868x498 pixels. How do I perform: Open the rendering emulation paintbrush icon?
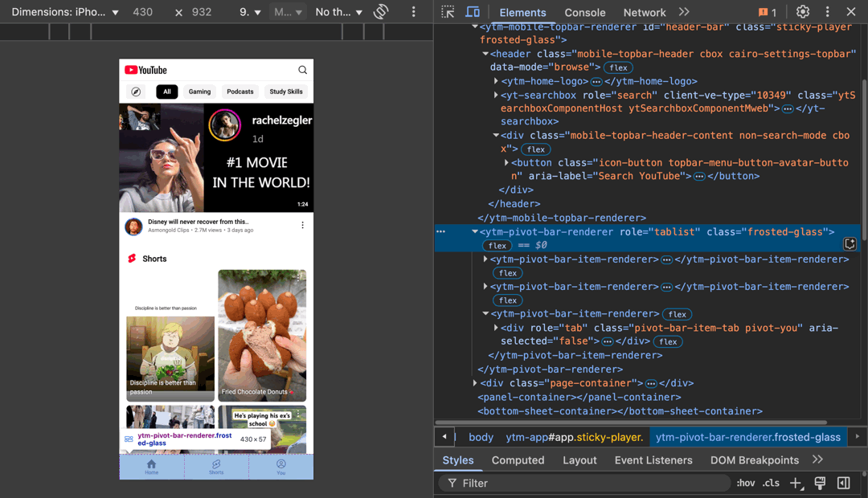pyautogui.click(x=820, y=483)
